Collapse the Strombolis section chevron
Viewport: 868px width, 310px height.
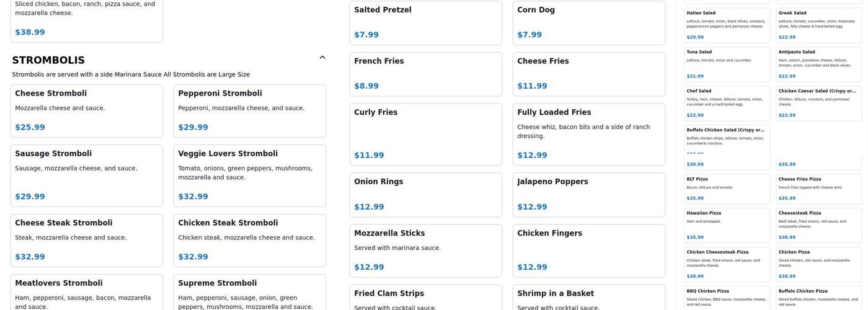[x=322, y=58]
